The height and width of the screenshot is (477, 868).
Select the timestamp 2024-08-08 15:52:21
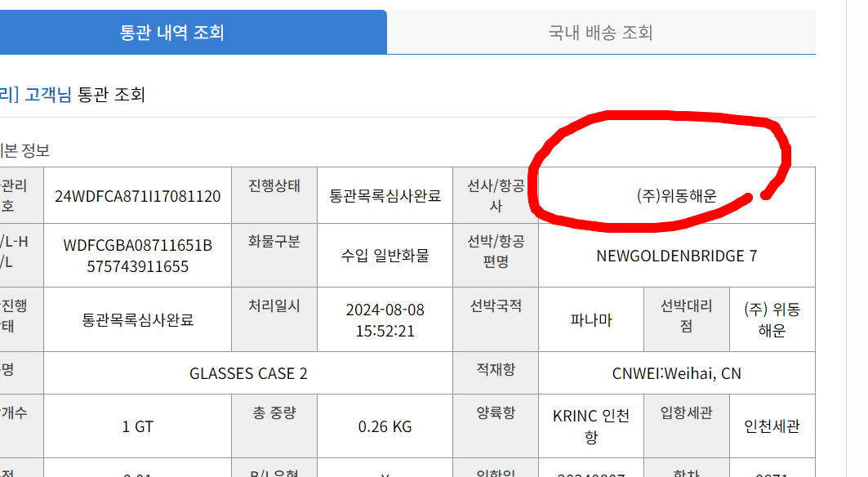coord(385,319)
